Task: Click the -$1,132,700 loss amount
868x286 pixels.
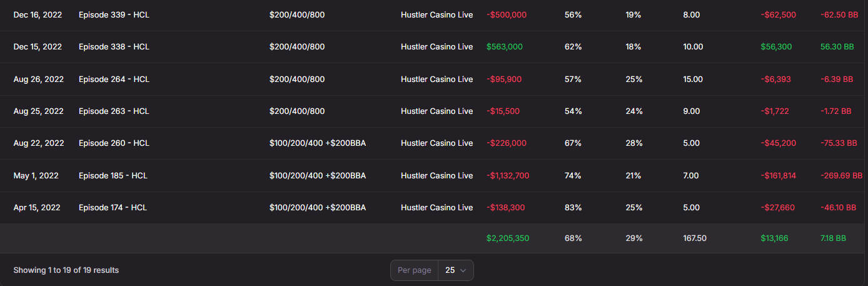Action: (x=508, y=176)
